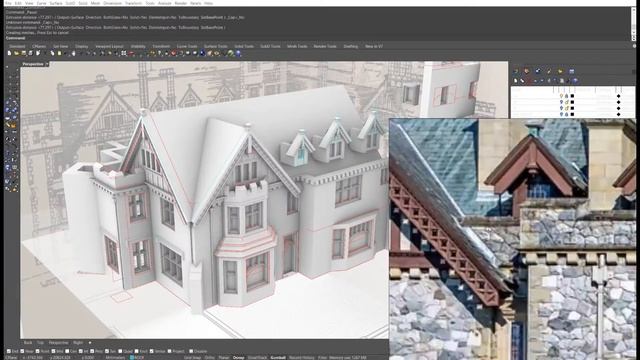The image size is (640, 360).
Task: Open the File menu
Action: tap(8, 3)
